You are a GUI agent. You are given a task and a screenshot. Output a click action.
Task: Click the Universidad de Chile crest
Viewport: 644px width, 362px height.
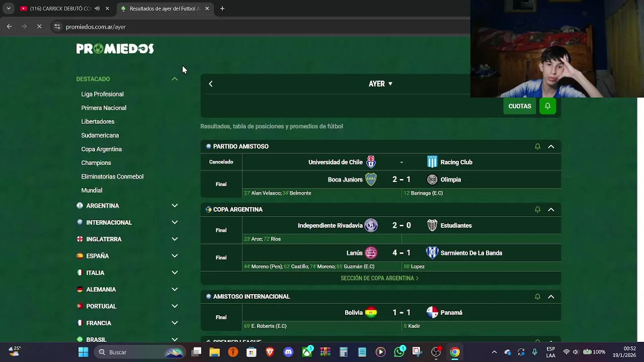[371, 162]
